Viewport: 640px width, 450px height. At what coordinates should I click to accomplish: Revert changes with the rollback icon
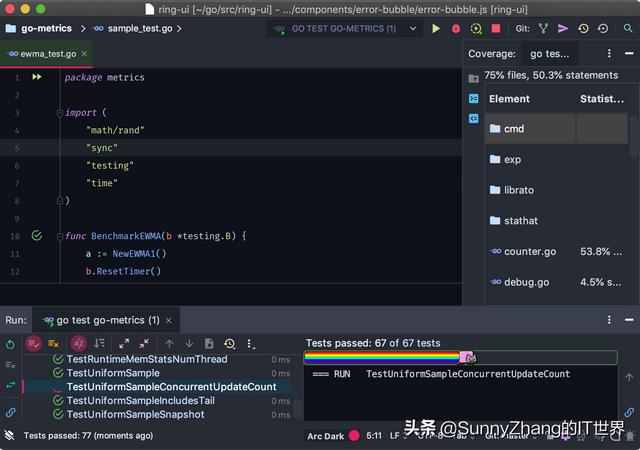603,29
